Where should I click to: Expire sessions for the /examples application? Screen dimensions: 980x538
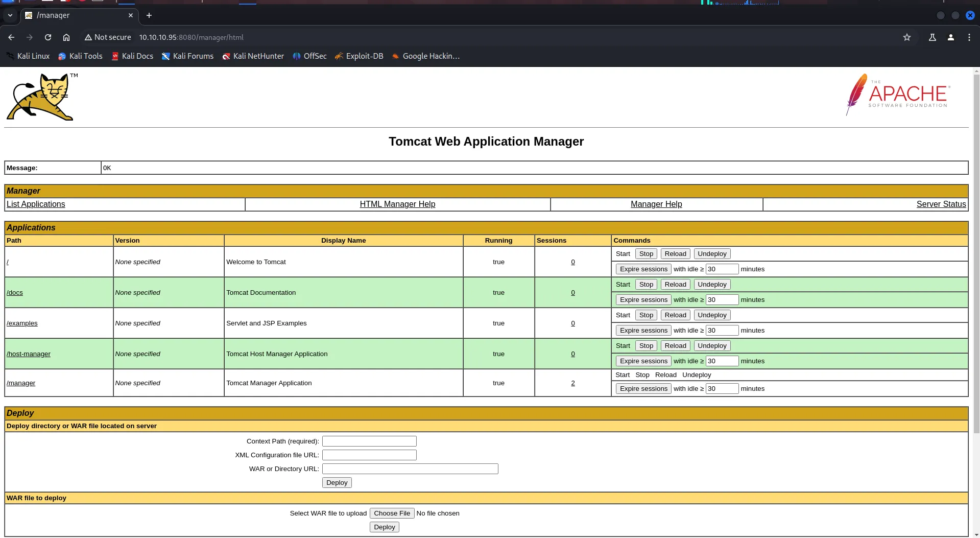tap(643, 331)
